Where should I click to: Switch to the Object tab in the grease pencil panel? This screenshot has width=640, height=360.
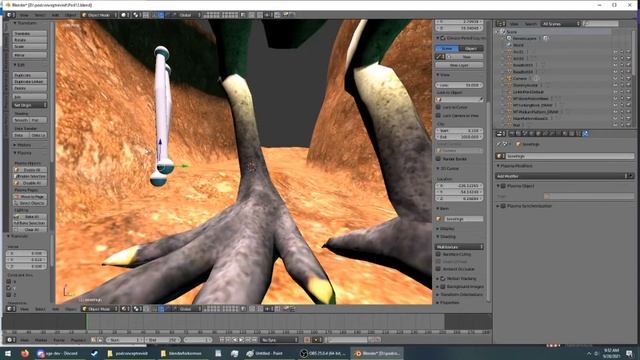(x=471, y=49)
